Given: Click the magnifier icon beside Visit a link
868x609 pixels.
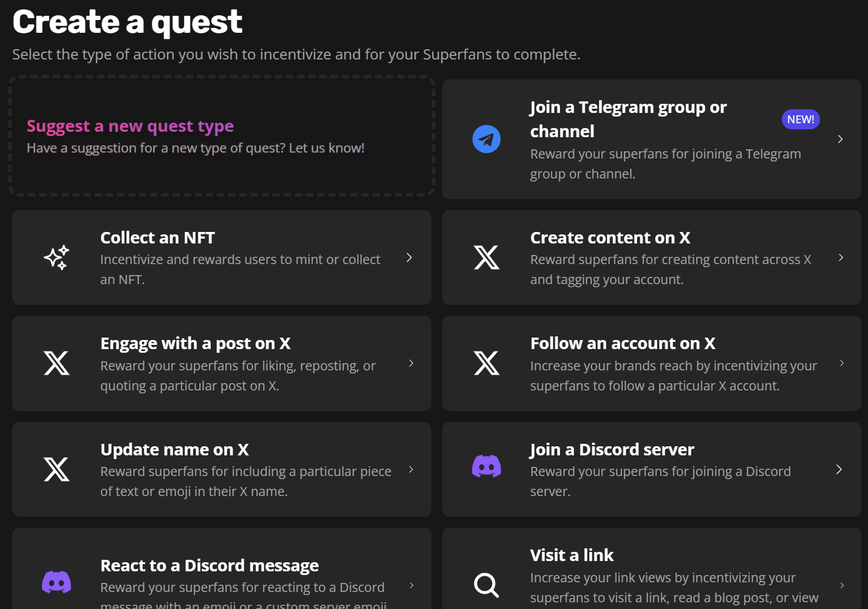Looking at the screenshot, I should pyautogui.click(x=487, y=585).
